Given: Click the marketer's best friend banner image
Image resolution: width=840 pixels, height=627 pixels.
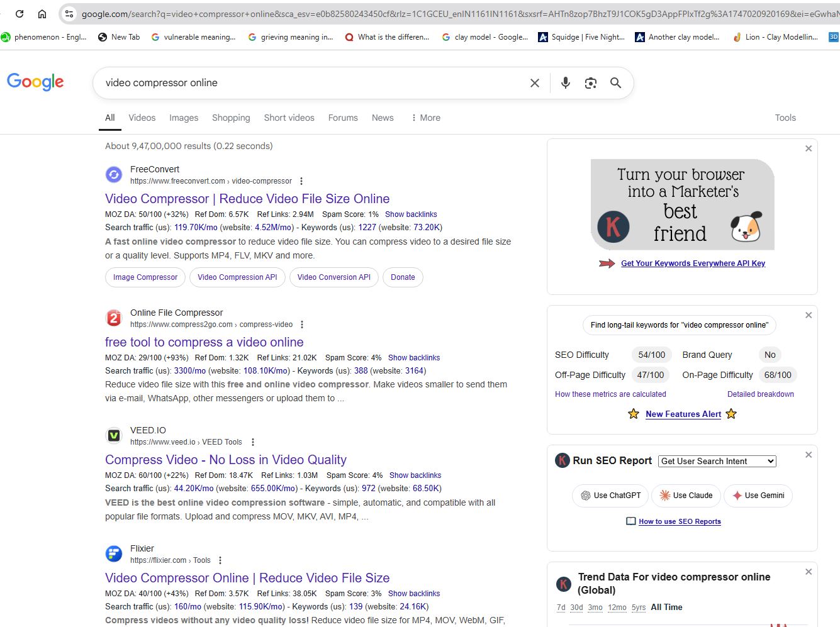Looking at the screenshot, I should click(x=682, y=204).
